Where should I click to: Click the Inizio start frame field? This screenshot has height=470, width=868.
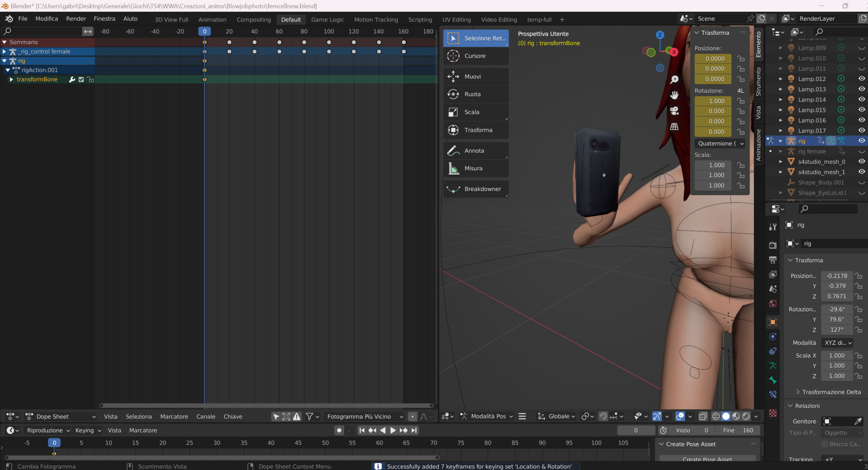(692, 431)
